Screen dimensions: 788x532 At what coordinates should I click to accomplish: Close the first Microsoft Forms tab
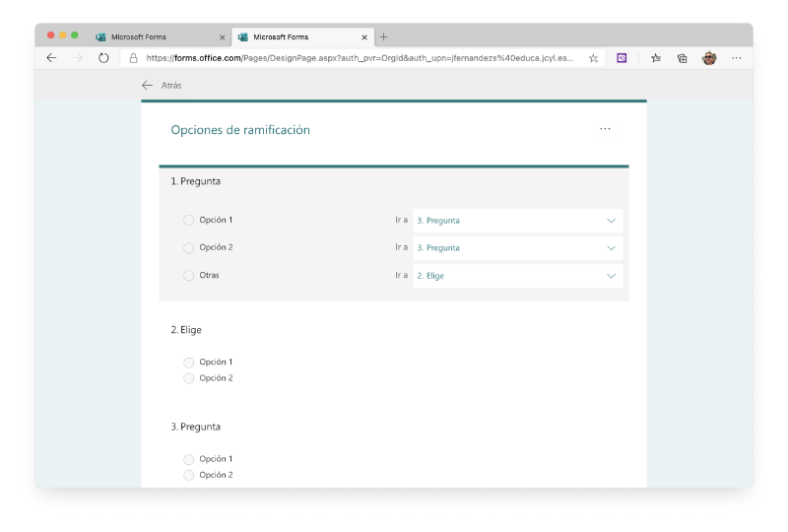223,37
